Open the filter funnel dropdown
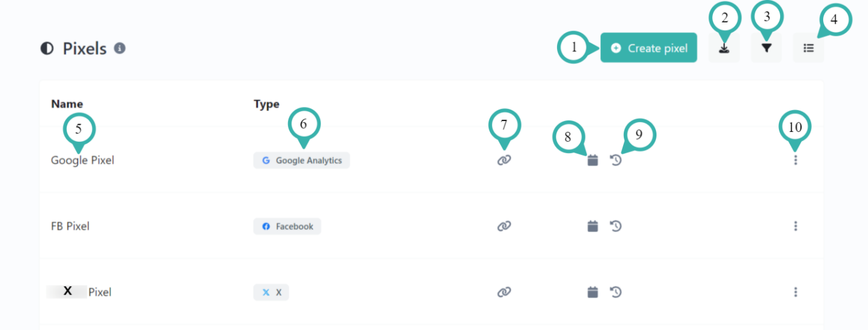 766,48
